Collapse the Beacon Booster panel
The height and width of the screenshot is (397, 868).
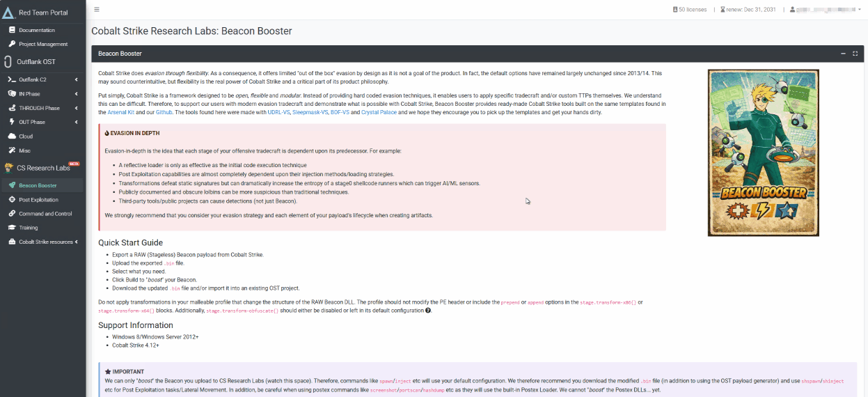tap(844, 54)
